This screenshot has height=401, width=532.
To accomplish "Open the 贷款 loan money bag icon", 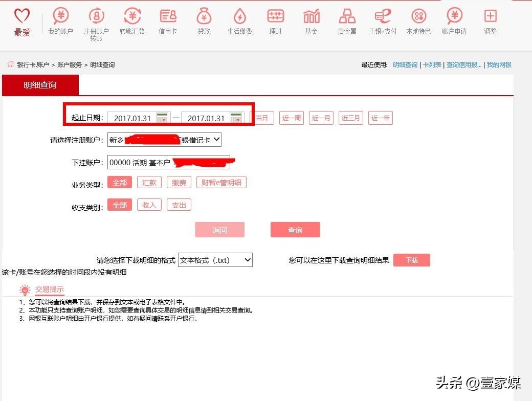I will pyautogui.click(x=204, y=17).
